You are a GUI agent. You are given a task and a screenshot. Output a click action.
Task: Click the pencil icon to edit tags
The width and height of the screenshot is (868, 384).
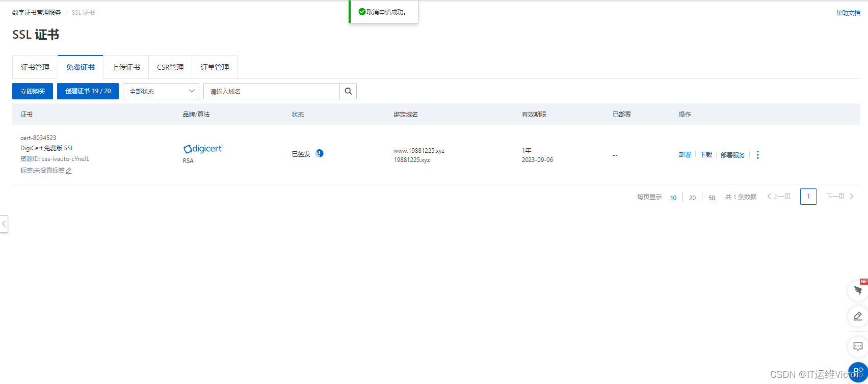(69, 171)
